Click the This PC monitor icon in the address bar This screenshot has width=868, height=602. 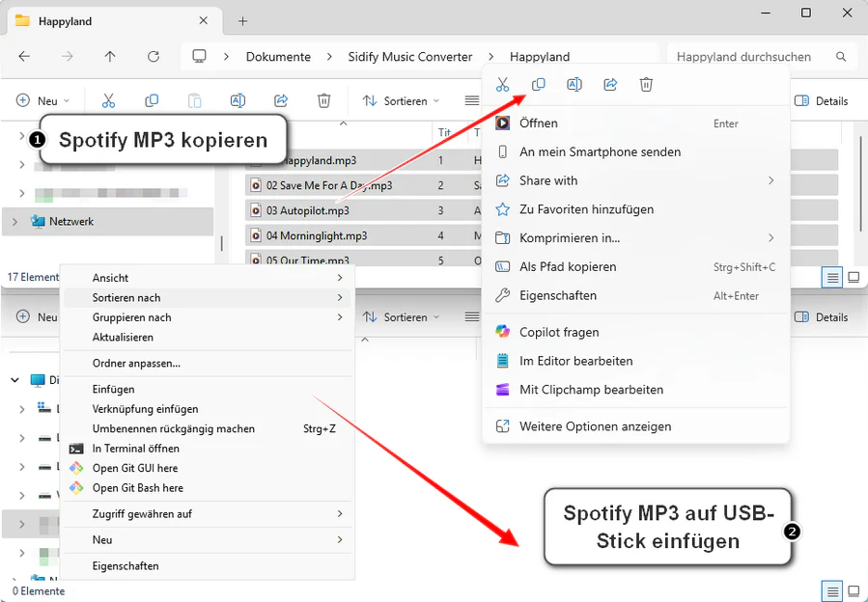tap(199, 56)
